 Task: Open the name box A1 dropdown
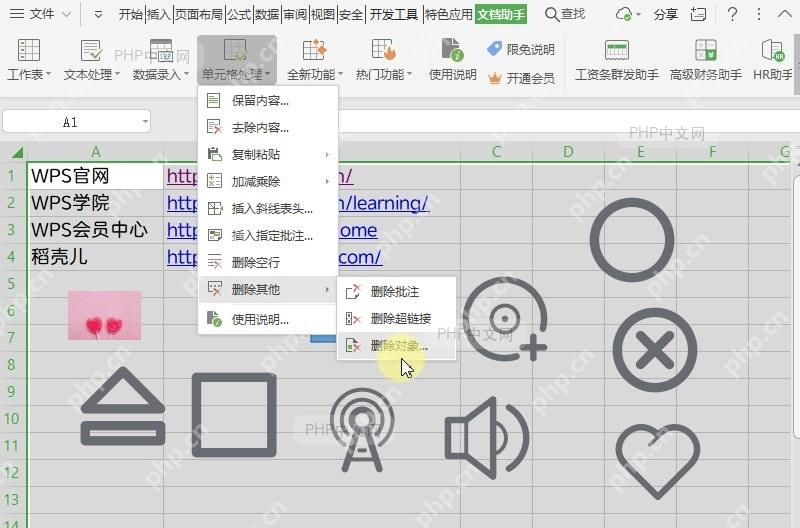[145, 122]
